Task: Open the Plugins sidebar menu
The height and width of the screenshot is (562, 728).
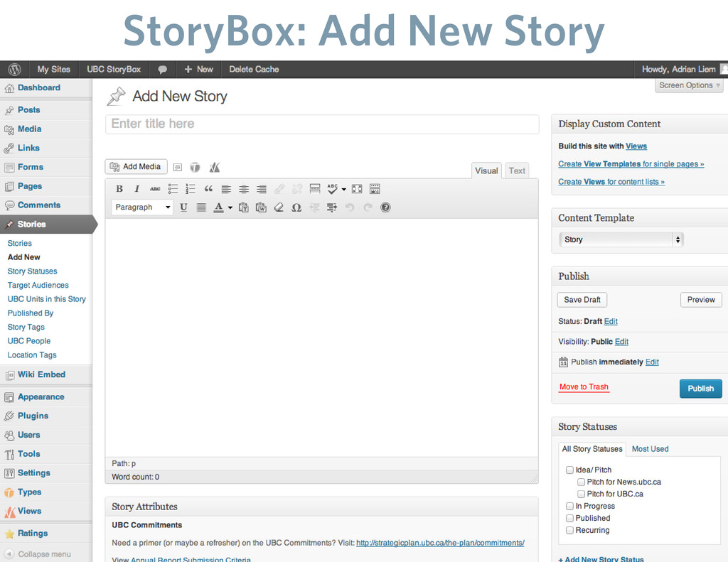Action: 33,416
